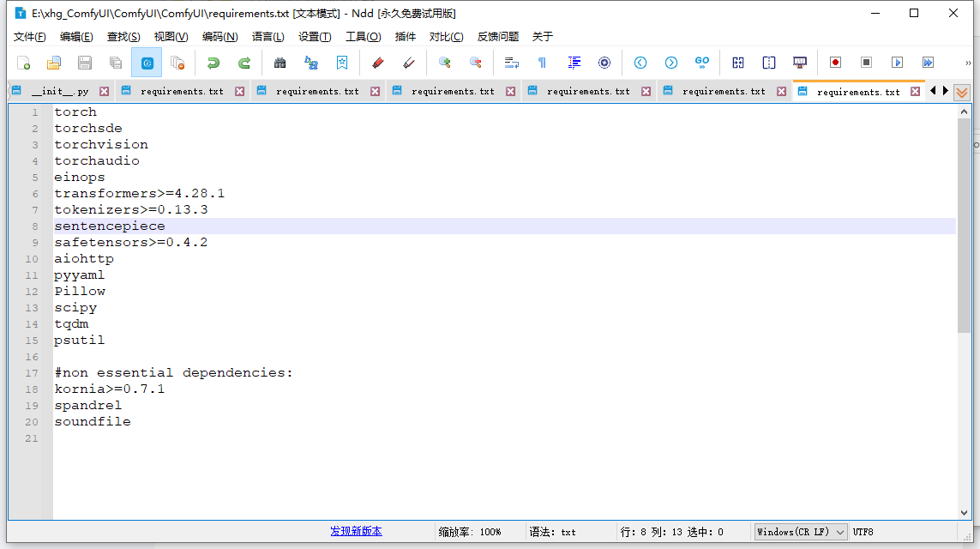Click the Zoom In magnifier icon
Screen dimensions: 980x549
pos(444,63)
